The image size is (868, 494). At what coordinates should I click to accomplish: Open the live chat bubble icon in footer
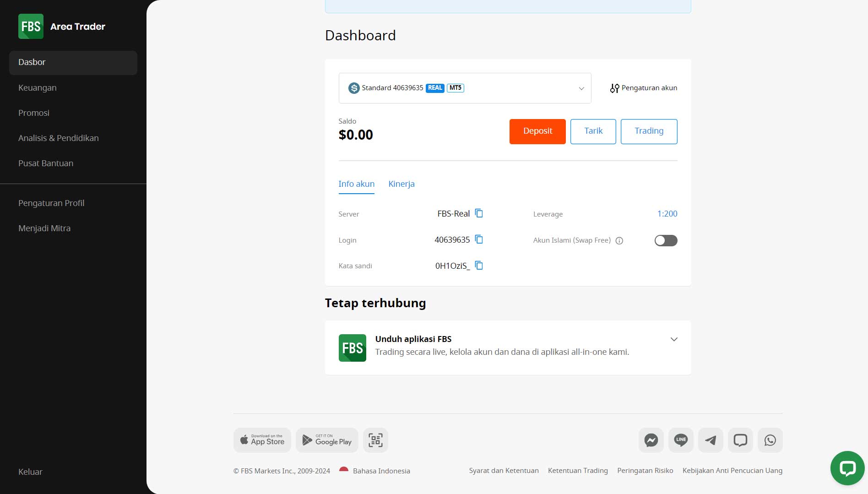point(740,440)
